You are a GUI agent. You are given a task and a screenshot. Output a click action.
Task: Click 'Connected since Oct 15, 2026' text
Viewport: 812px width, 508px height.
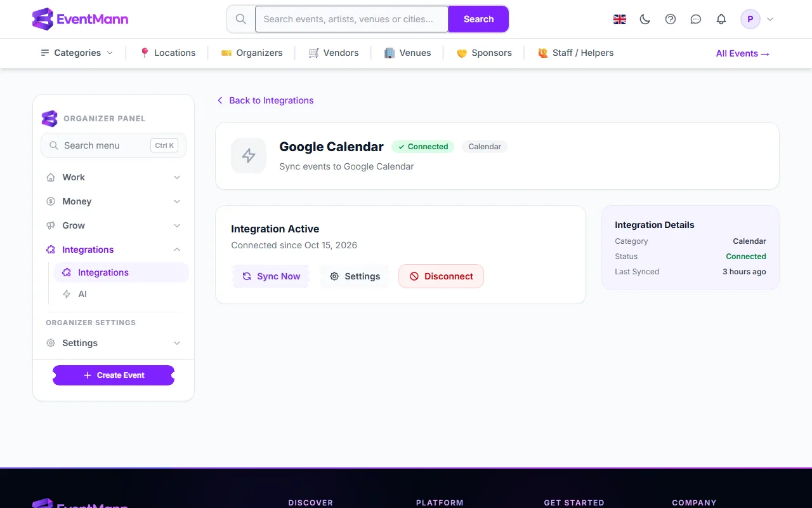pyautogui.click(x=294, y=245)
